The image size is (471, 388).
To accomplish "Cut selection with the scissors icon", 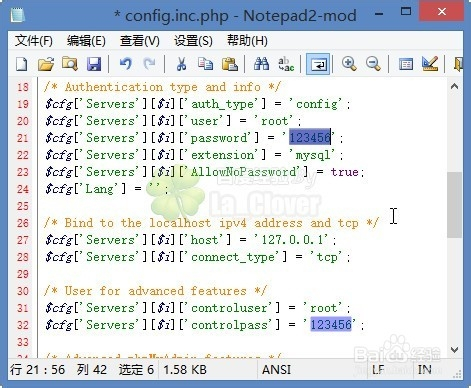I will 181,64.
